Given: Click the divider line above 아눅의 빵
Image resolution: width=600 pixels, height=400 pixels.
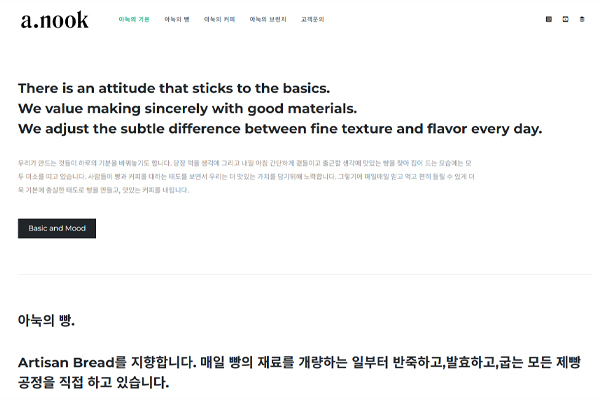Looking at the screenshot, I should [x=300, y=274].
